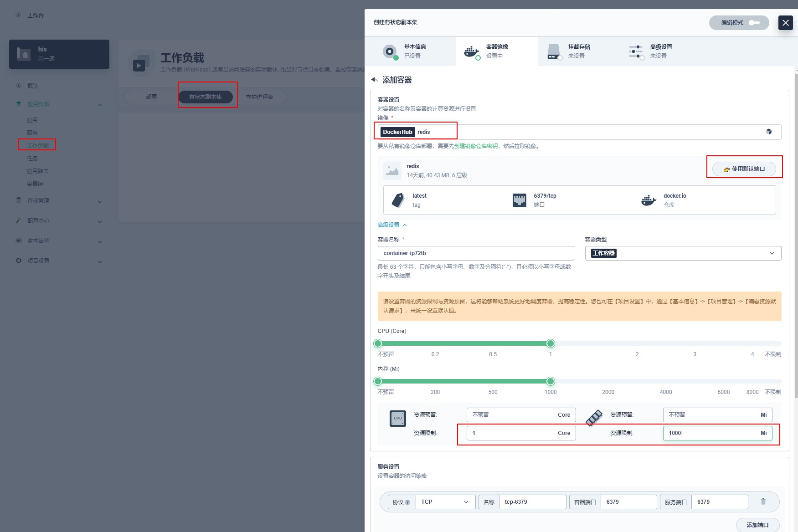Click the cube icon in image field
The image size is (798, 532).
pyautogui.click(x=769, y=132)
